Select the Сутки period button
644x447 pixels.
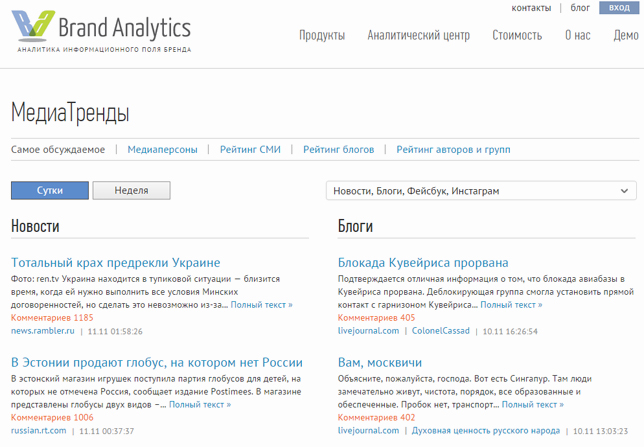[50, 191]
